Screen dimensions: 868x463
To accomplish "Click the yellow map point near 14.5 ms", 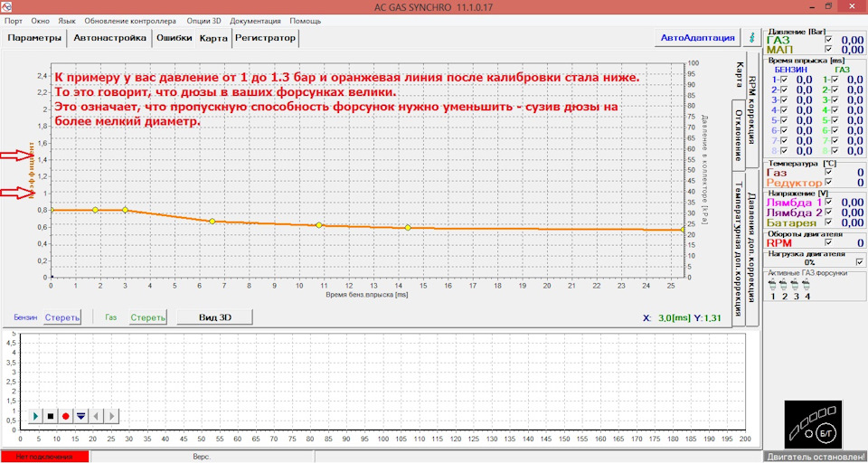I will 408,228.
